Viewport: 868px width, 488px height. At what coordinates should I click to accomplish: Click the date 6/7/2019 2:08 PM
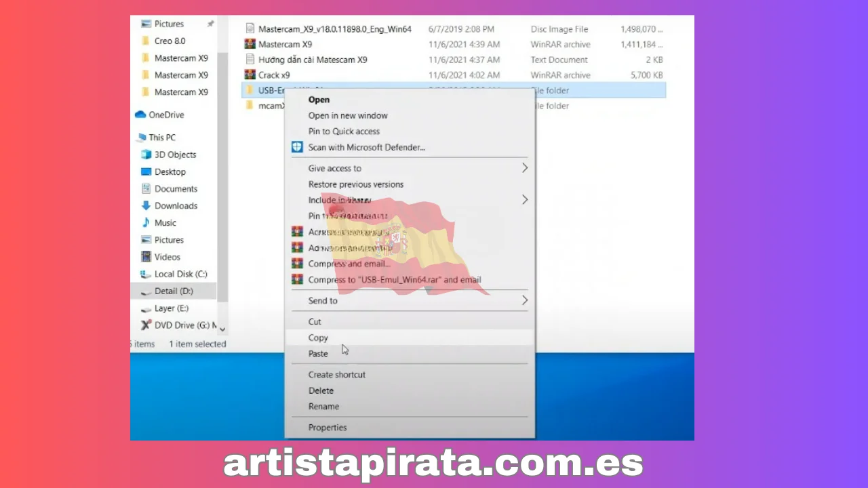[460, 29]
